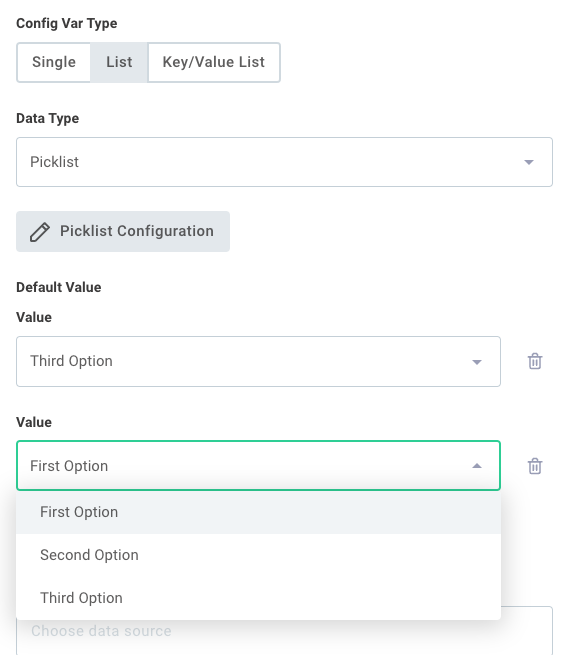The width and height of the screenshot is (571, 655).
Task: Click the Default Value heading
Action: 58,287
